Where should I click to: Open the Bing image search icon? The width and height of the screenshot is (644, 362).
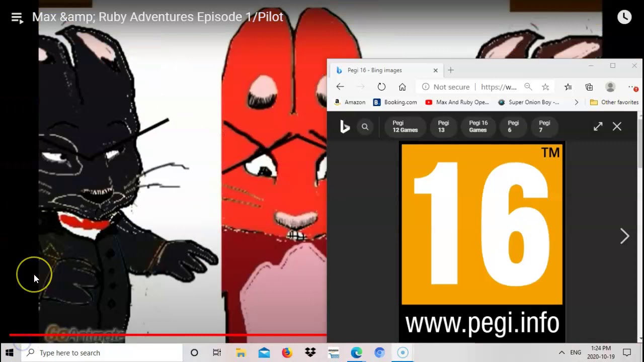tap(365, 127)
